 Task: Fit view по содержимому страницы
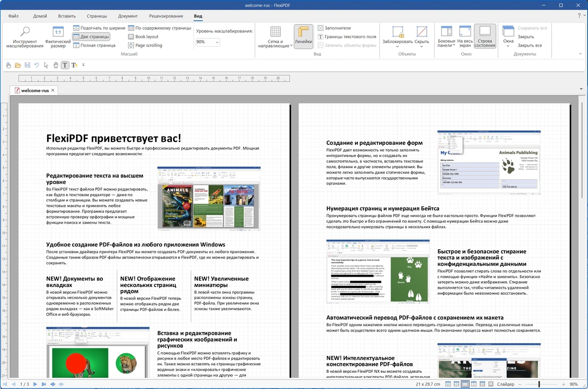159,28
